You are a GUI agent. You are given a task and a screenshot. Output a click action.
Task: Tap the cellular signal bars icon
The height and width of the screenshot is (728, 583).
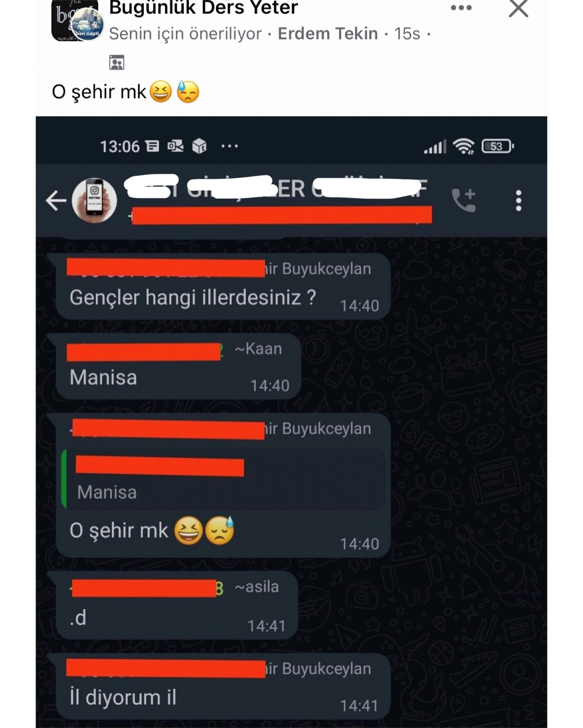(x=435, y=146)
